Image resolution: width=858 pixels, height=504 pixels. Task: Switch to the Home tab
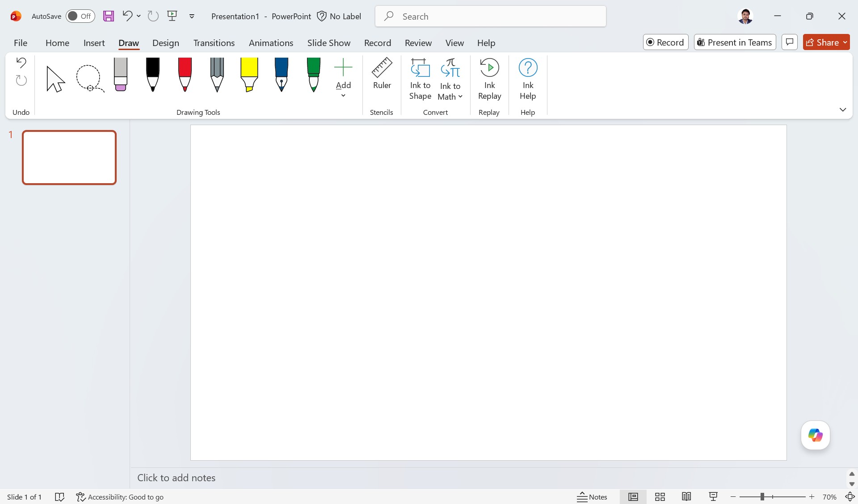[57, 42]
